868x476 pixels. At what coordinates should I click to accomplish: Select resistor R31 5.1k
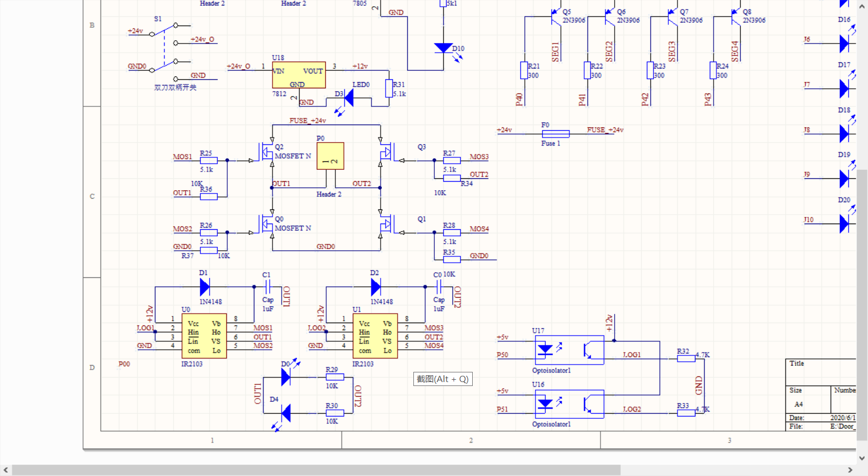coord(389,89)
